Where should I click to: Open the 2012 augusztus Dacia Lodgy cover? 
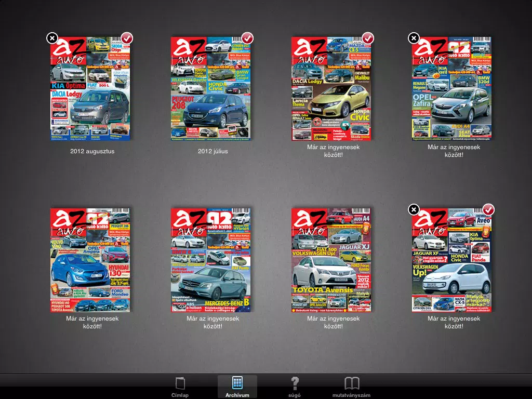click(x=90, y=89)
